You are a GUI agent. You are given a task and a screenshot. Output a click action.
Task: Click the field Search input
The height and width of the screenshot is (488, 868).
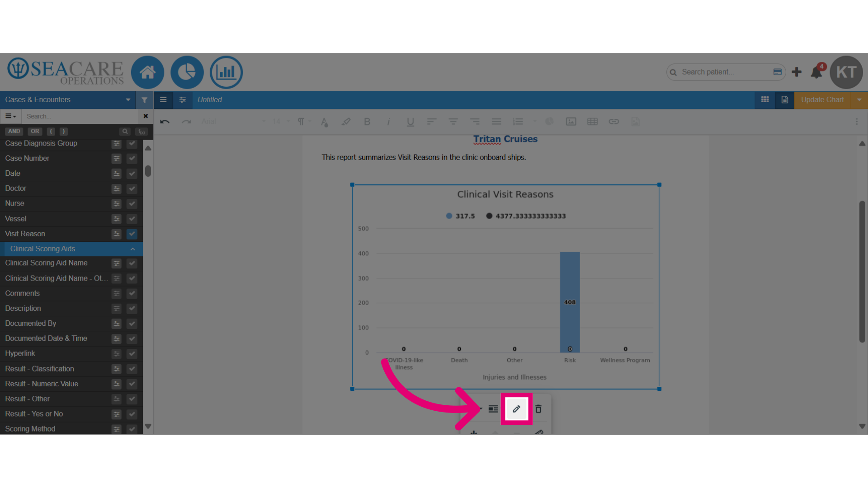click(80, 116)
